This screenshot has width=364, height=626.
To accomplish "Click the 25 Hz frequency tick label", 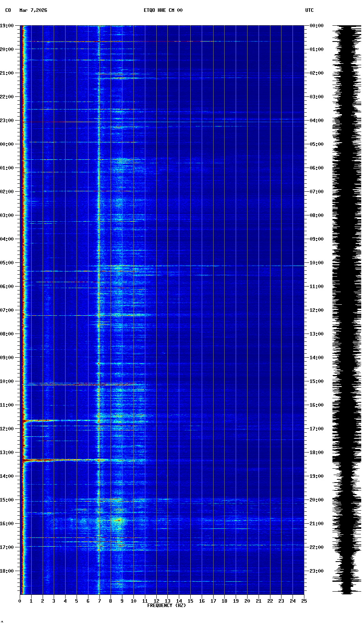I will click(x=304, y=601).
